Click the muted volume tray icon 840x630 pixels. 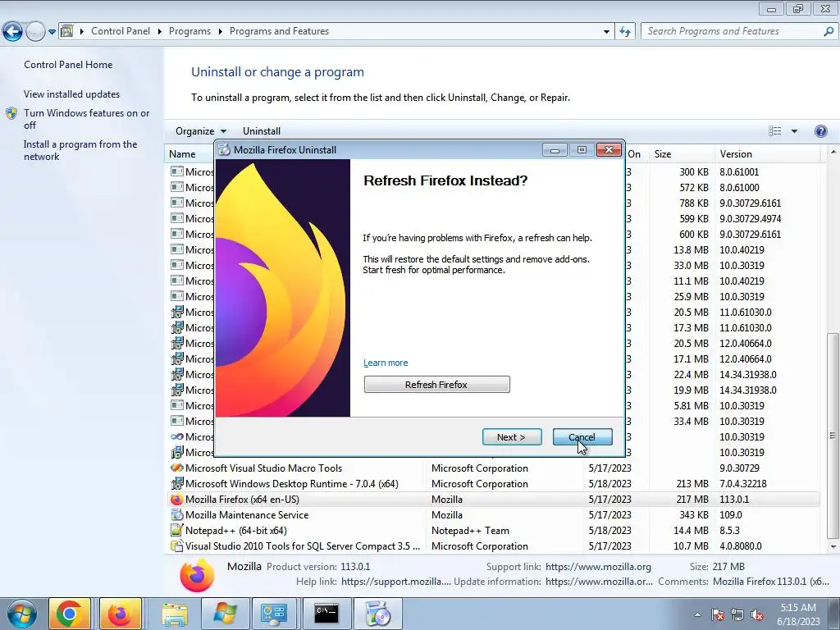click(x=757, y=614)
